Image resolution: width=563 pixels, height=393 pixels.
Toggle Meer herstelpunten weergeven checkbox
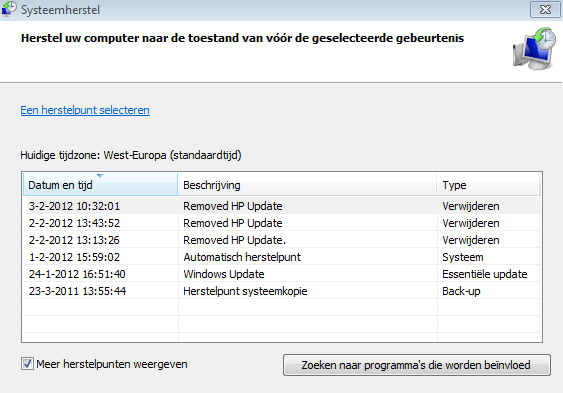[x=27, y=364]
